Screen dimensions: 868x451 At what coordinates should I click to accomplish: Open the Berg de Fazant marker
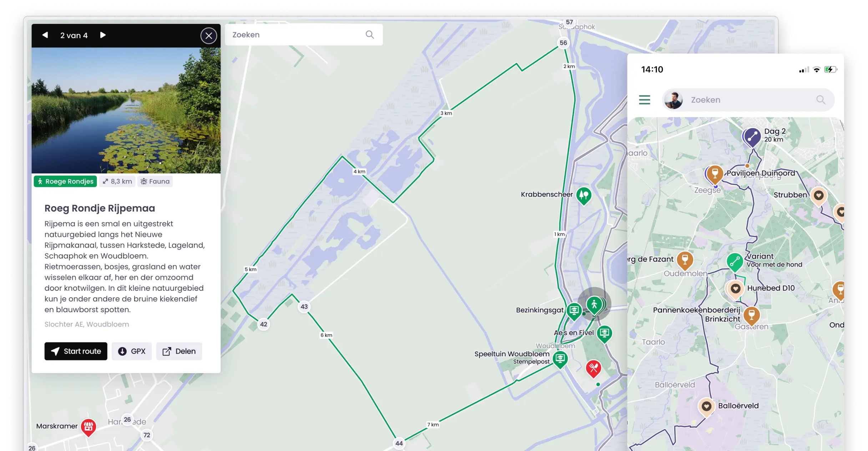pos(685,260)
